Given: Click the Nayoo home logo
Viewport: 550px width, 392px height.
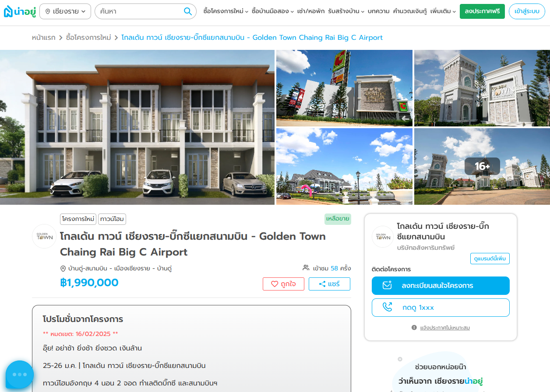Looking at the screenshot, I should point(20,11).
